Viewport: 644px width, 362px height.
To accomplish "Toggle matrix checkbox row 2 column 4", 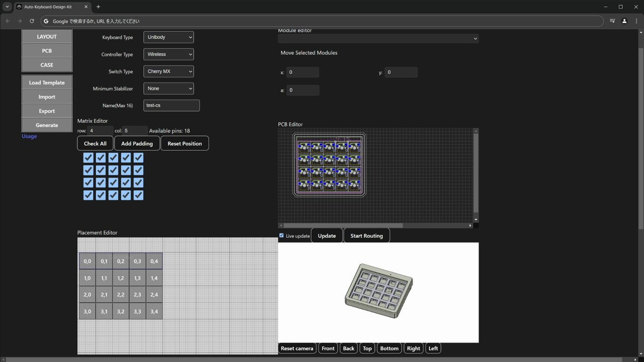I will (x=126, y=170).
